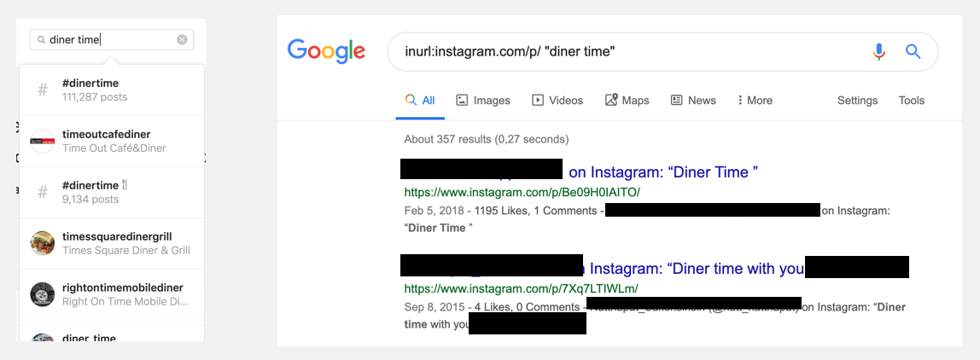Expand the More search options menu
Image resolution: width=980 pixels, height=360 pixels.
point(755,100)
